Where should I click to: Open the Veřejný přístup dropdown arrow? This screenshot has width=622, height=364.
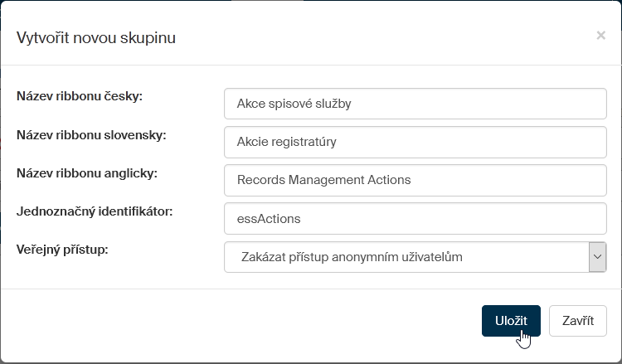[597, 257]
